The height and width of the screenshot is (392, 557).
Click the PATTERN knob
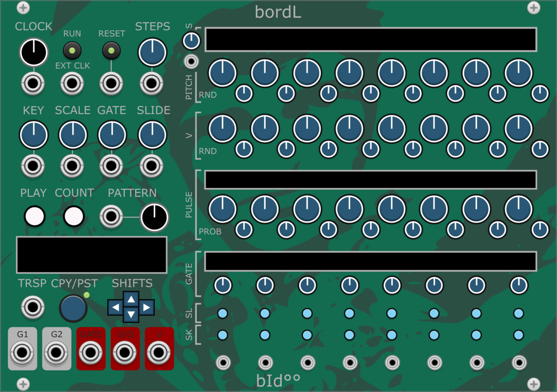pos(155,217)
